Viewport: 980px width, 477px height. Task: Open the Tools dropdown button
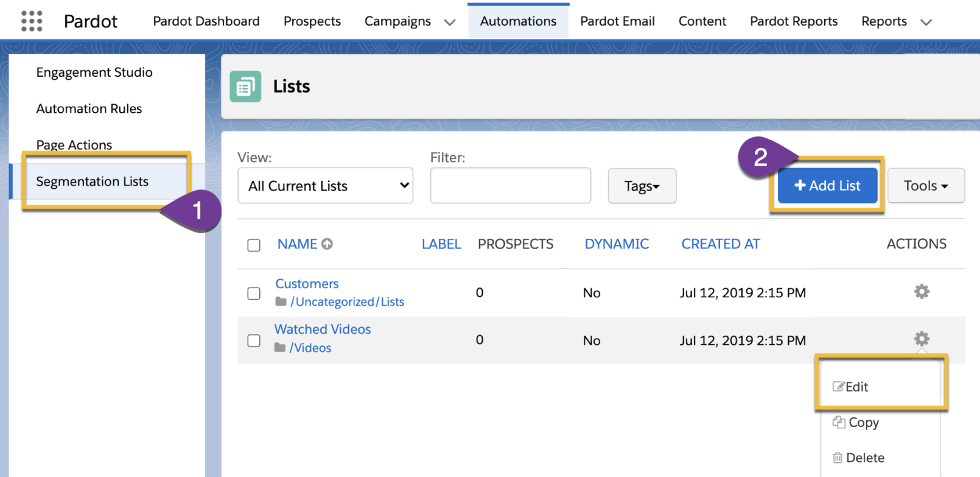click(926, 186)
